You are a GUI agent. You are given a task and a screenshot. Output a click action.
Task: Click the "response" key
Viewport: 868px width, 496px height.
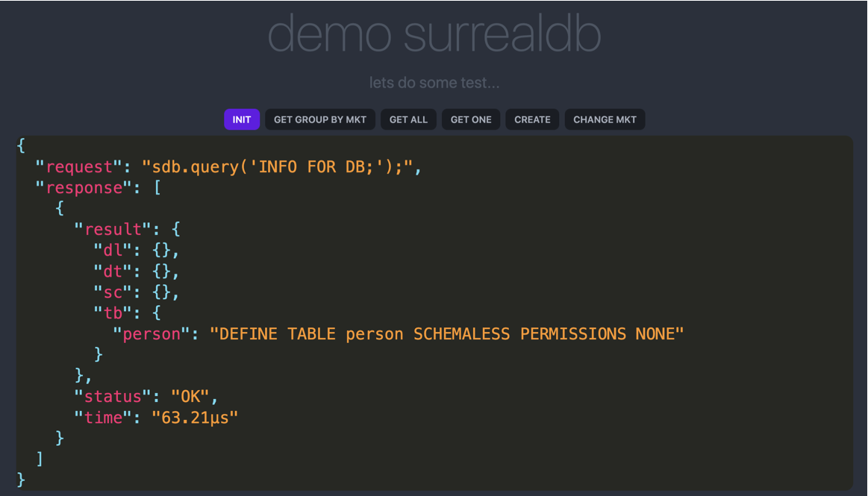point(84,188)
